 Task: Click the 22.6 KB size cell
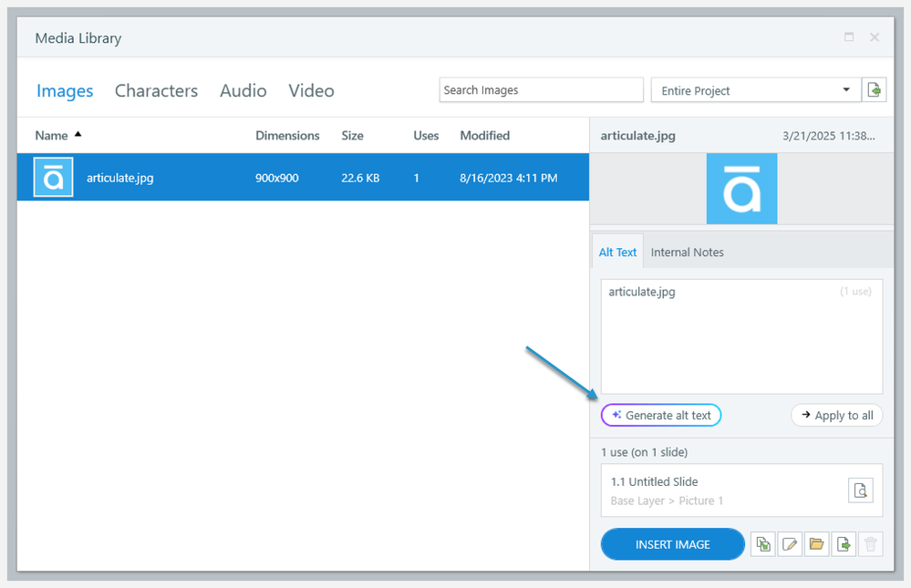point(360,178)
